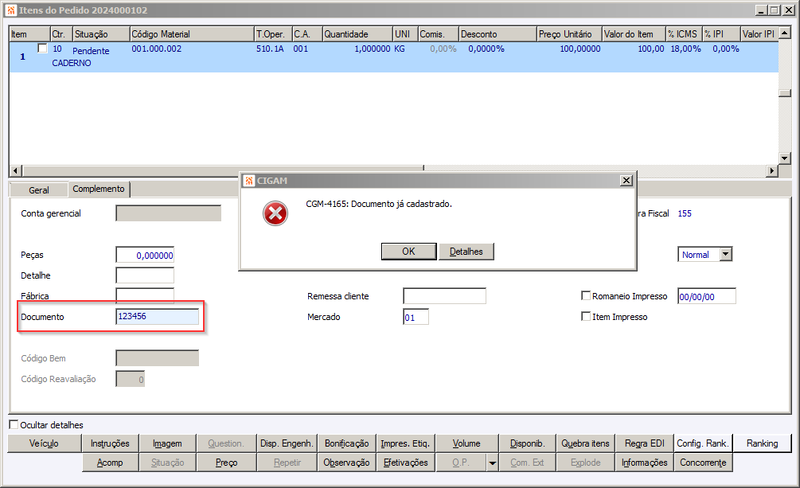Click the Disponib. button

click(527, 444)
